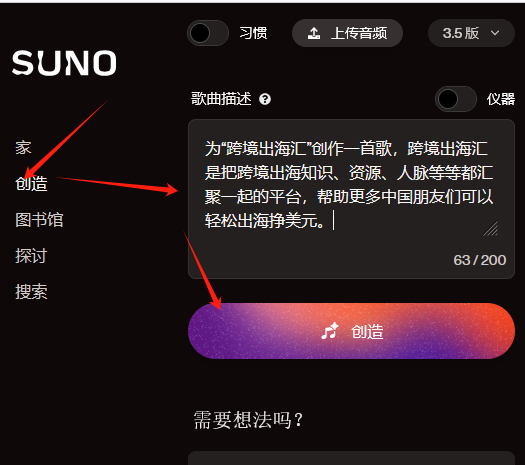Click the SUNO logo

click(64, 63)
